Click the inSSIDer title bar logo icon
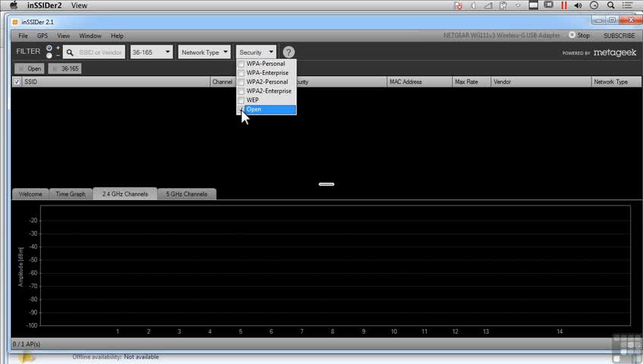Viewport: 643px width, 364px height. tap(15, 22)
